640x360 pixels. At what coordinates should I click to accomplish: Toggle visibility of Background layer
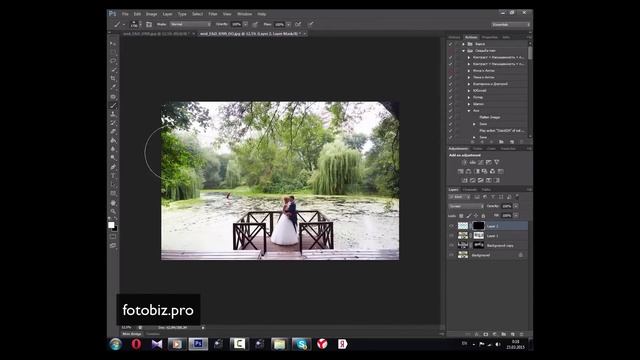tap(451, 255)
